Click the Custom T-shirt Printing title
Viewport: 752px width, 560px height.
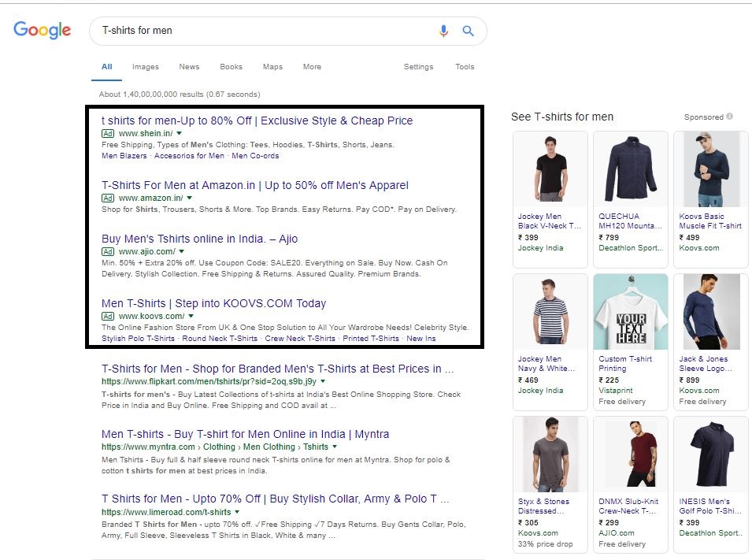pos(625,364)
